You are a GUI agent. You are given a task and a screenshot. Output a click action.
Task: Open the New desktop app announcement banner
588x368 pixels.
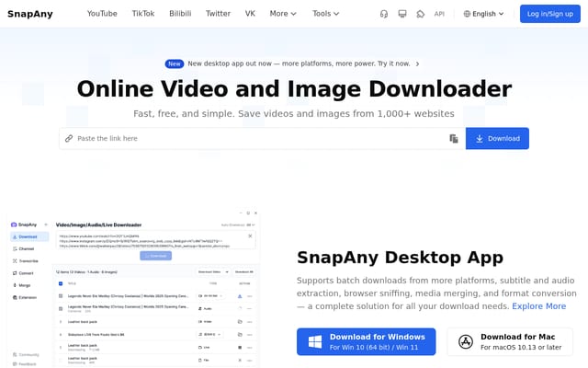tap(292, 63)
